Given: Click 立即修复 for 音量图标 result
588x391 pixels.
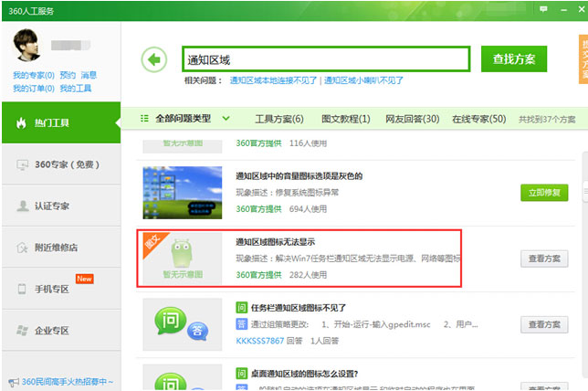Looking at the screenshot, I should 544,193.
